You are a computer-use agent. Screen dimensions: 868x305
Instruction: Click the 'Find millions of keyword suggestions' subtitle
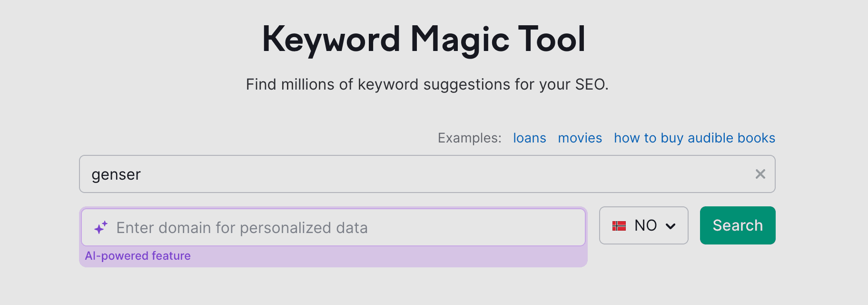pyautogui.click(x=427, y=84)
